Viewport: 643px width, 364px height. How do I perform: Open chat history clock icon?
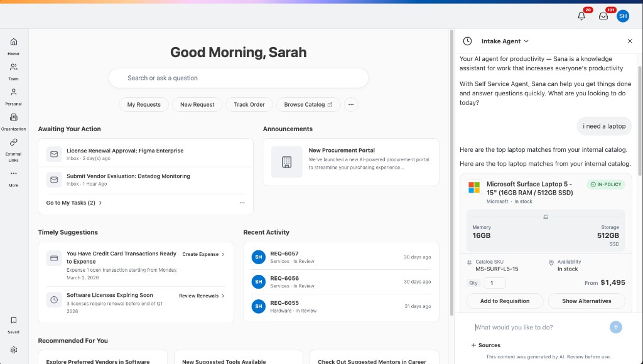[467, 41]
